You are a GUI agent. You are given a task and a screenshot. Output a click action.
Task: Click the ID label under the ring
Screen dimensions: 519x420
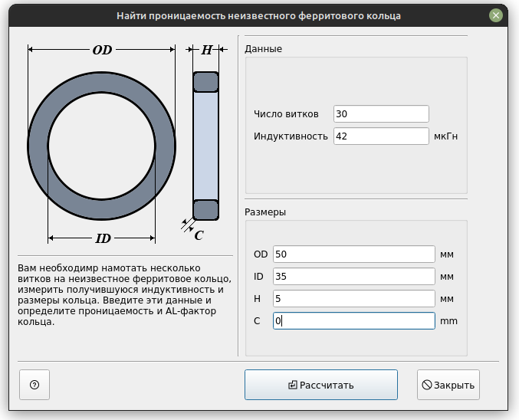[x=103, y=238]
